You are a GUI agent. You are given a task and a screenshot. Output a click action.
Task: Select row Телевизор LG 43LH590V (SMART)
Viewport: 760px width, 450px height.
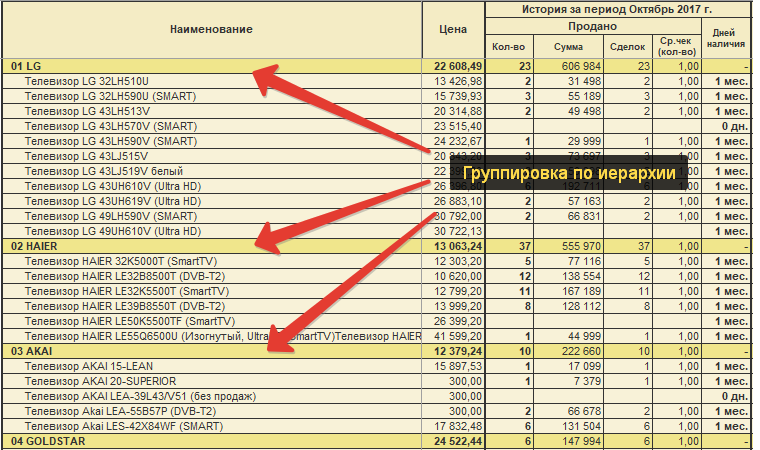click(377, 142)
